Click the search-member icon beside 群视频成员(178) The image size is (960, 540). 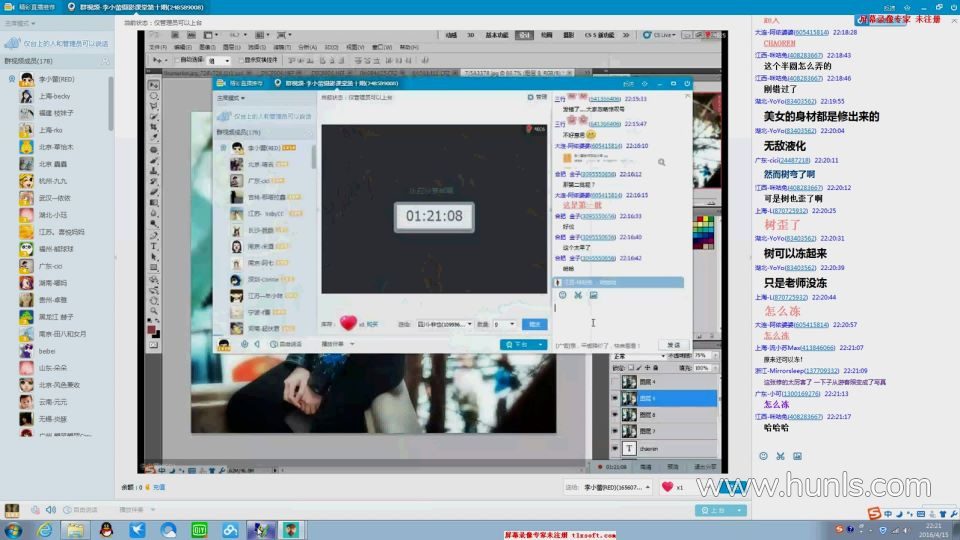pyautogui.click(x=105, y=61)
